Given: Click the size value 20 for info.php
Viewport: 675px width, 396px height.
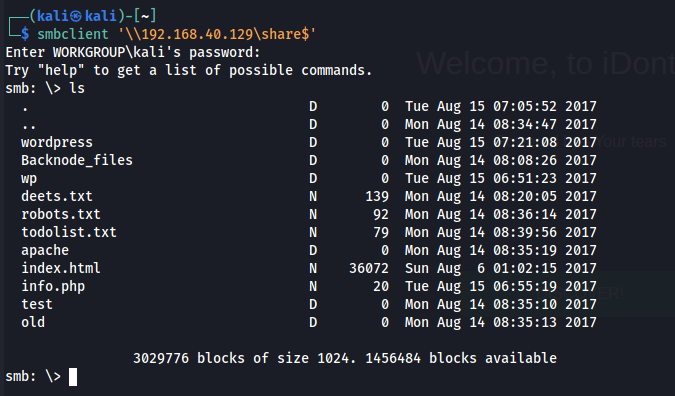Looking at the screenshot, I should [x=381, y=286].
